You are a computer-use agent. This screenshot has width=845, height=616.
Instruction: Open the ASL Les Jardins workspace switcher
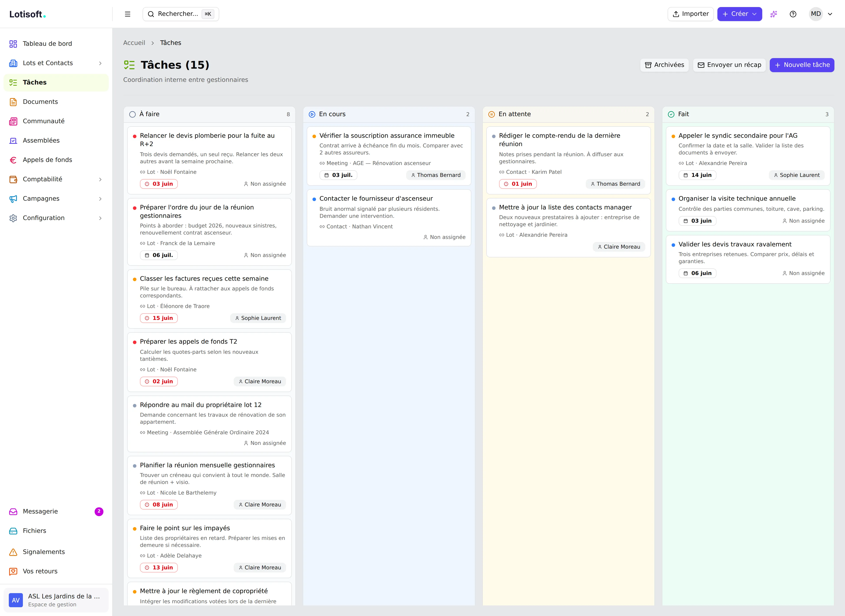(x=56, y=600)
